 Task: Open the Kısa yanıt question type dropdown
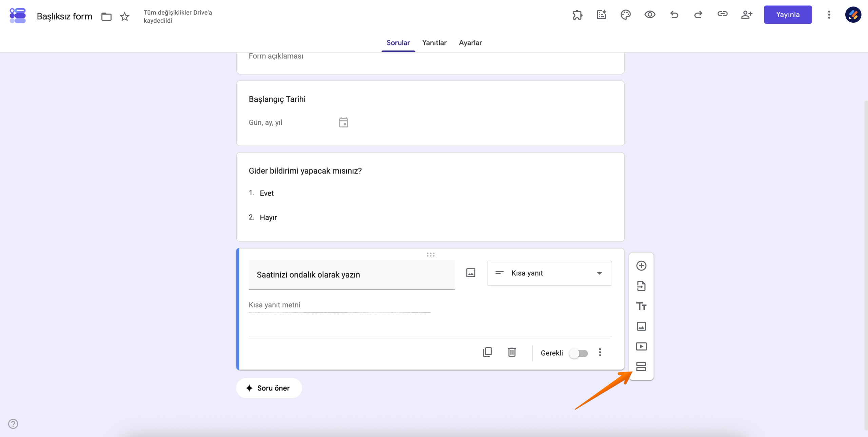point(549,273)
